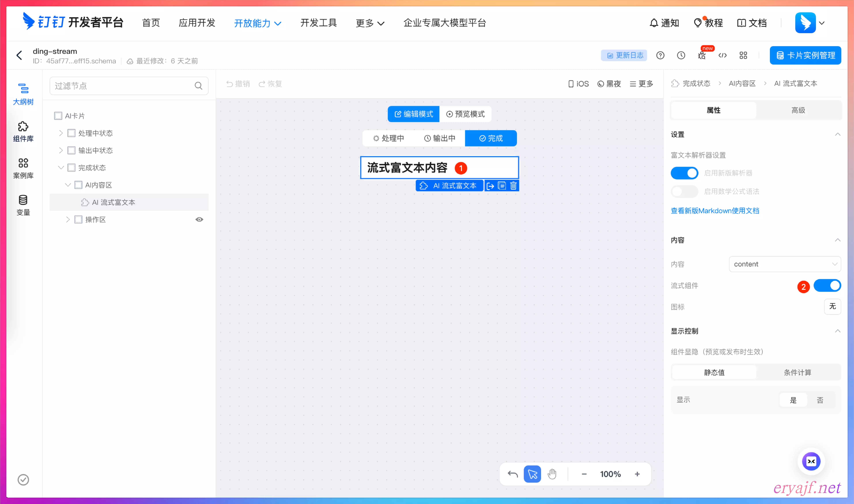Click the back arrow beside ding-stream

click(19, 55)
